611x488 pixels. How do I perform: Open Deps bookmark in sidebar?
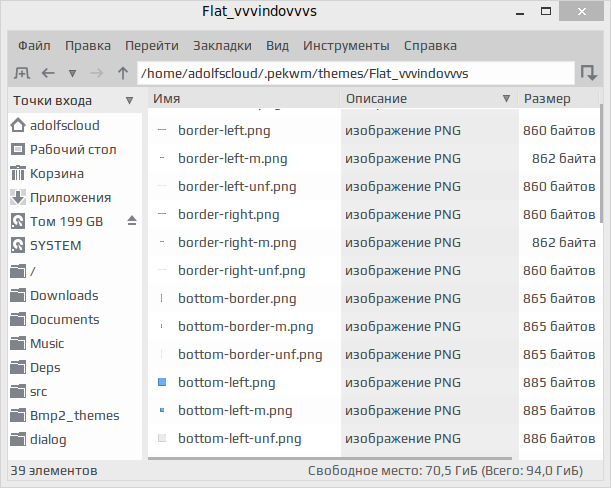[x=75, y=368]
